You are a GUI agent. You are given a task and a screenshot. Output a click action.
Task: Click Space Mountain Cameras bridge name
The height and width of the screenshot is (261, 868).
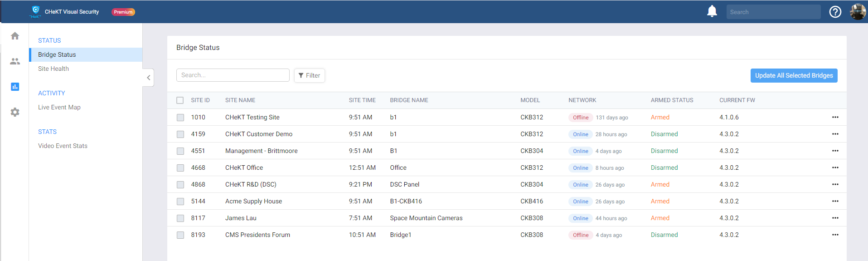pos(426,218)
